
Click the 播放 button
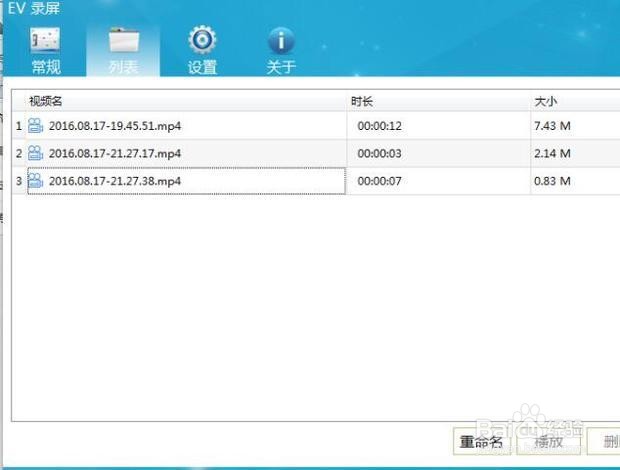pos(548,441)
